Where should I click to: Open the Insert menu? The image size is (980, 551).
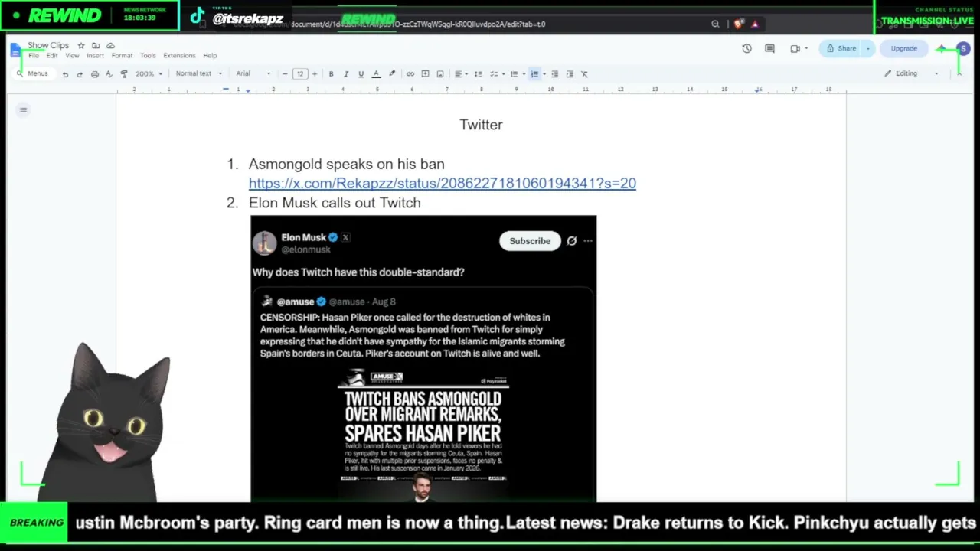pos(95,56)
